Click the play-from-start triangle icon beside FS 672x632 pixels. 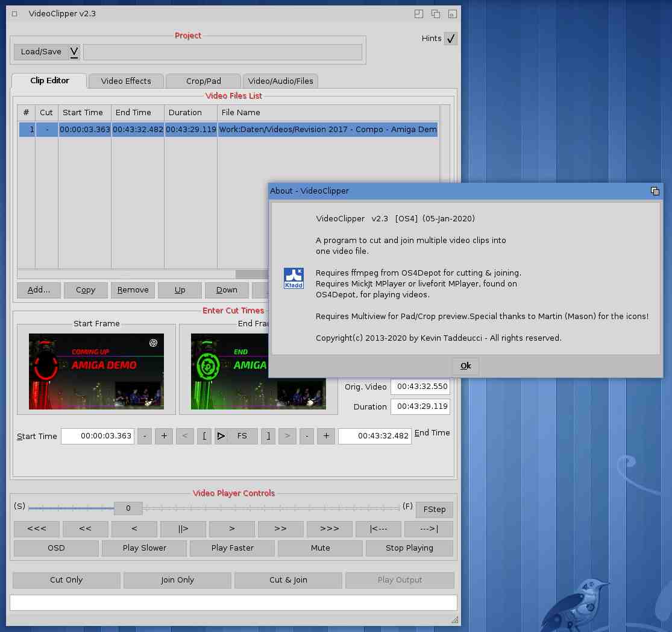point(221,436)
